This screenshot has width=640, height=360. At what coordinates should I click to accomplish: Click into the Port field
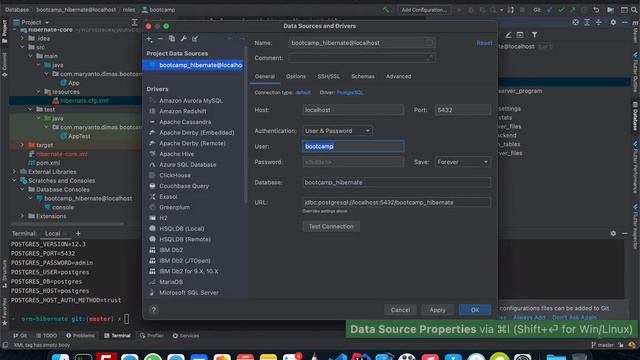click(x=463, y=110)
